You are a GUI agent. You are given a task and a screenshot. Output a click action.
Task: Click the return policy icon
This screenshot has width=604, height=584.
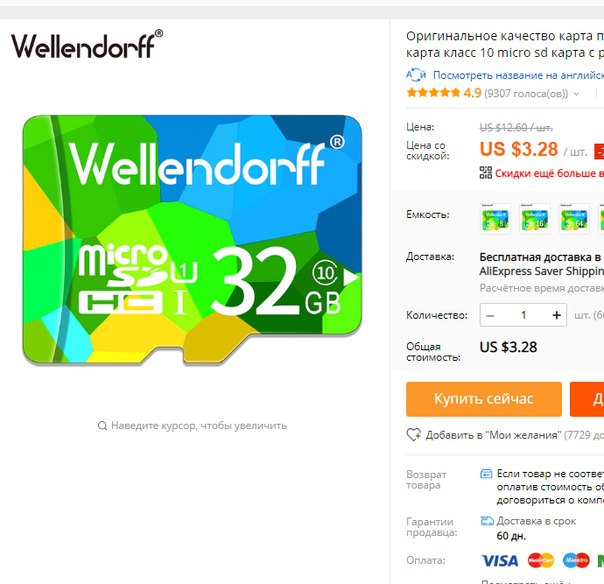[486, 473]
